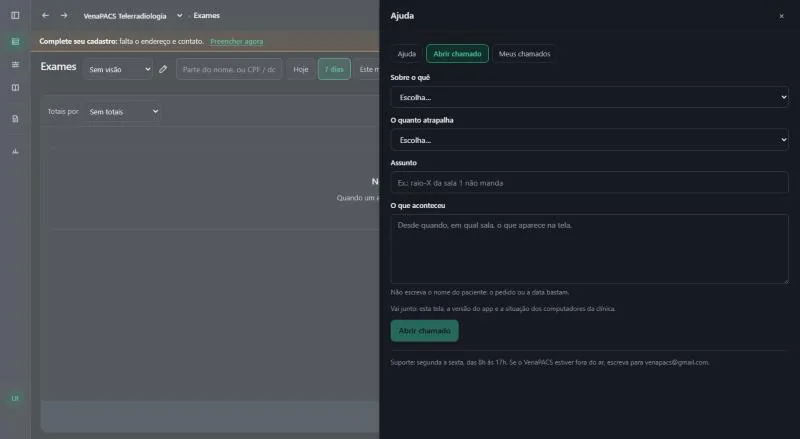This screenshot has height=439, width=800.
Task: Open the statistics chart sidebar icon
Action: [15, 151]
